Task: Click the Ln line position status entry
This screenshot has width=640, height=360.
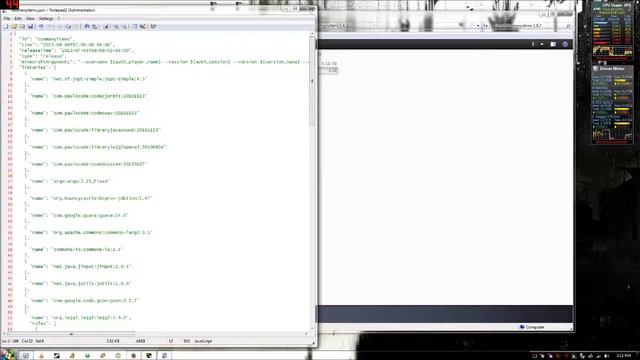Action: 11,341
